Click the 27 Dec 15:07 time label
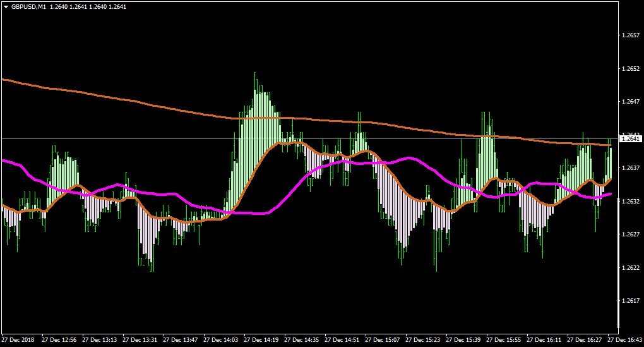Image resolution: width=644 pixels, height=347 pixels. point(383,340)
